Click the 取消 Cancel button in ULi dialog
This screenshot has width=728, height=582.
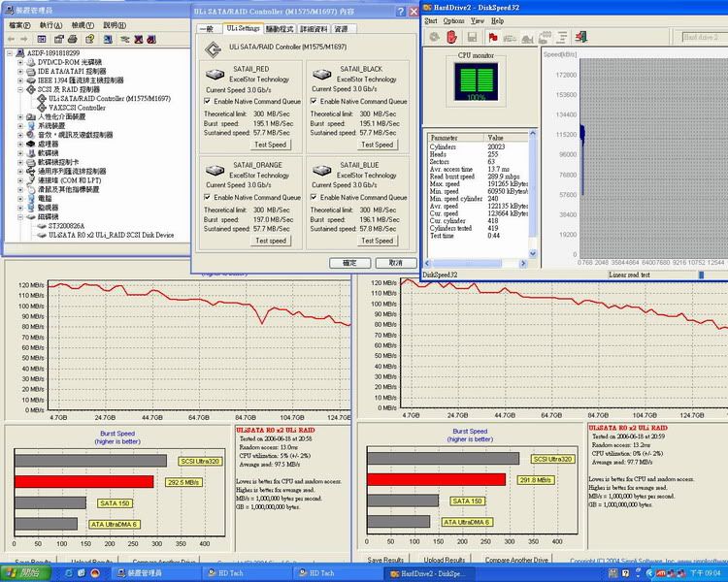point(396,263)
